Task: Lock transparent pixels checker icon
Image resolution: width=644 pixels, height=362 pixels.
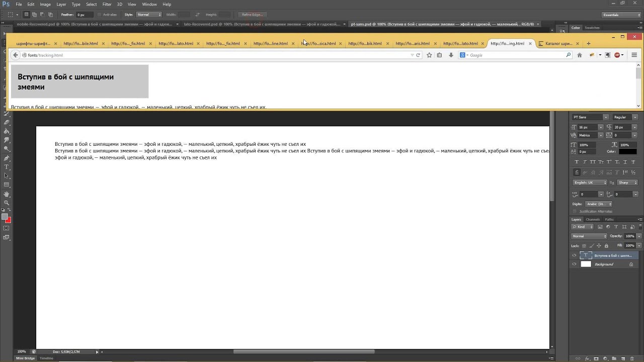Action: click(x=584, y=246)
